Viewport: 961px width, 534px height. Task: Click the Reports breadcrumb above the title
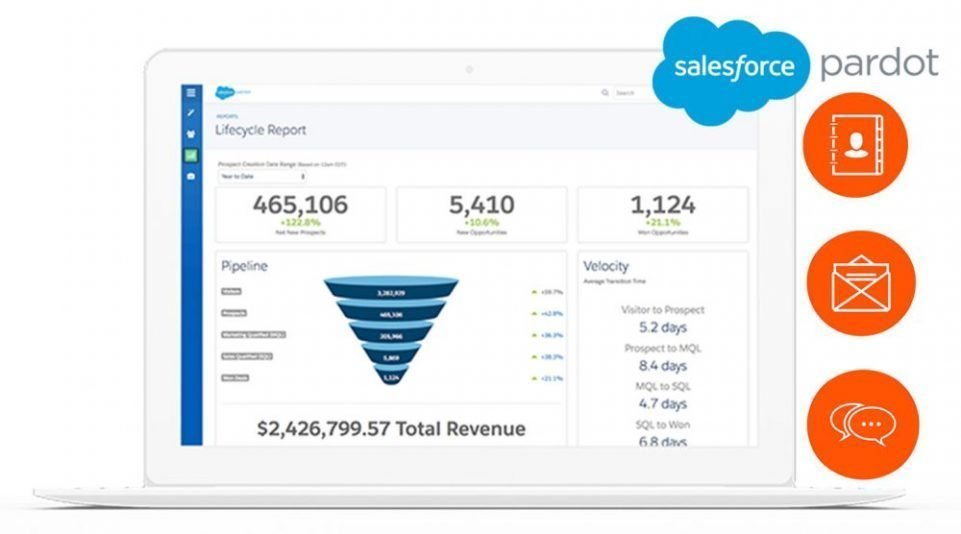[227, 116]
